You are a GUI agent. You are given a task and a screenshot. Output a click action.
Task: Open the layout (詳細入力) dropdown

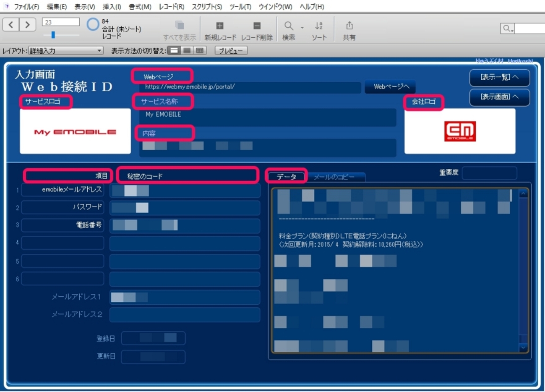66,50
